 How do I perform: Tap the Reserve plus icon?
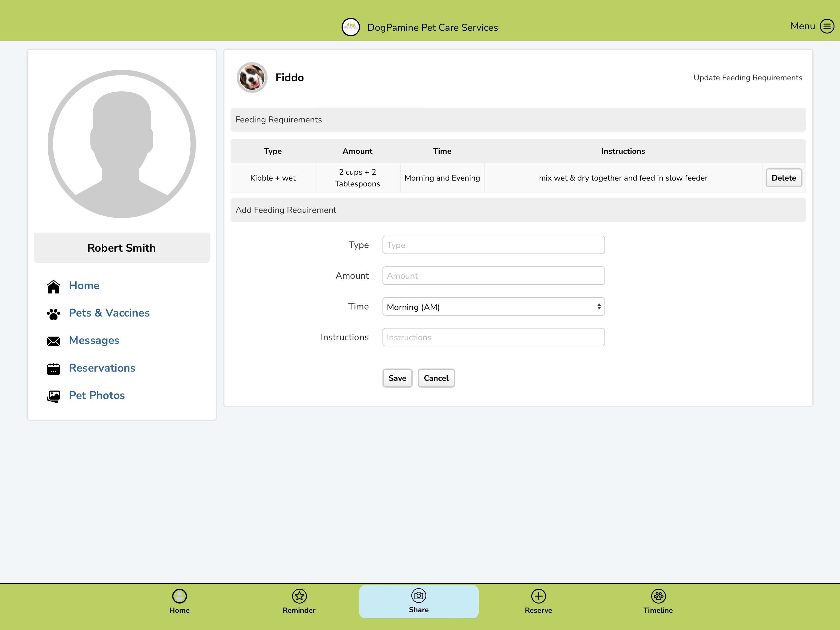538,596
